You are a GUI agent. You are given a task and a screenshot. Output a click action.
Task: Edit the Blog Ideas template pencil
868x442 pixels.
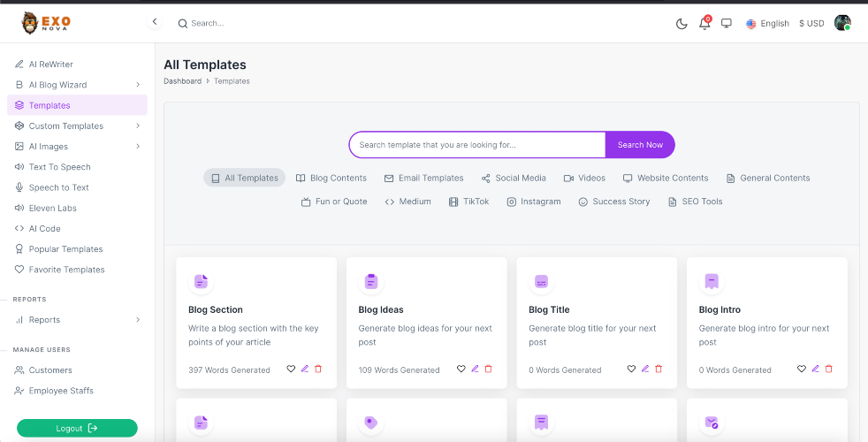point(475,369)
